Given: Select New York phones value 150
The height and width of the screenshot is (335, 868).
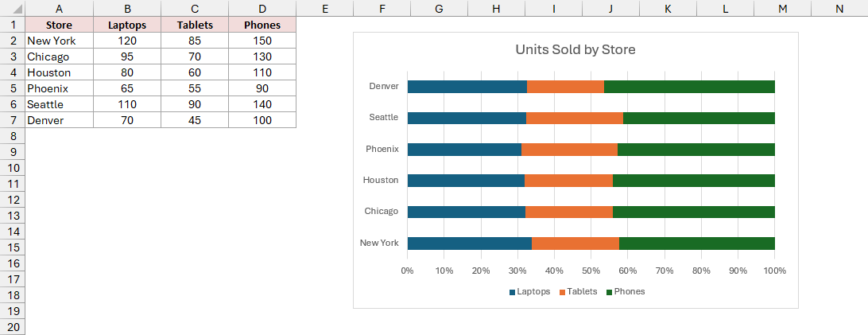Looking at the screenshot, I should tap(262, 41).
